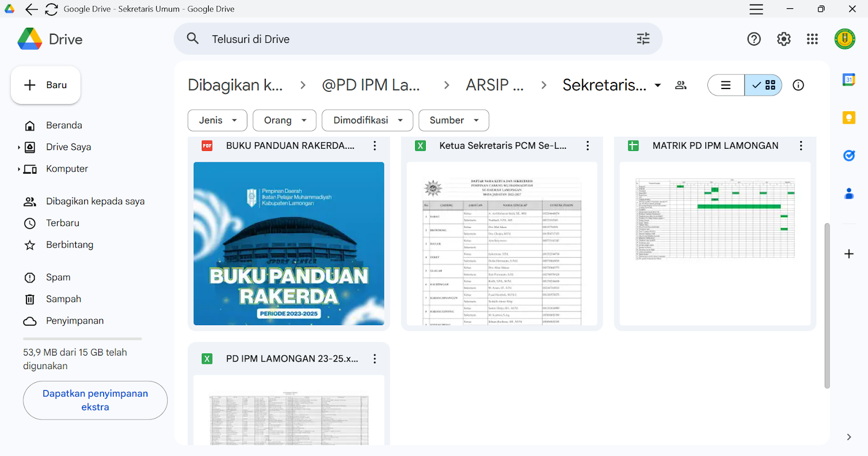Get add-ons with the plus icon
The width and height of the screenshot is (868, 456).
(x=849, y=254)
